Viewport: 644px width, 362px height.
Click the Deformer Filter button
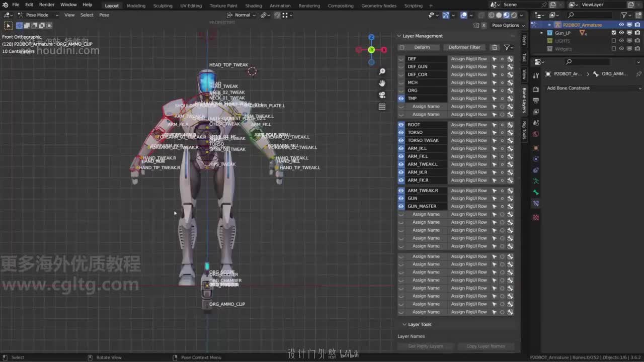[464, 47]
